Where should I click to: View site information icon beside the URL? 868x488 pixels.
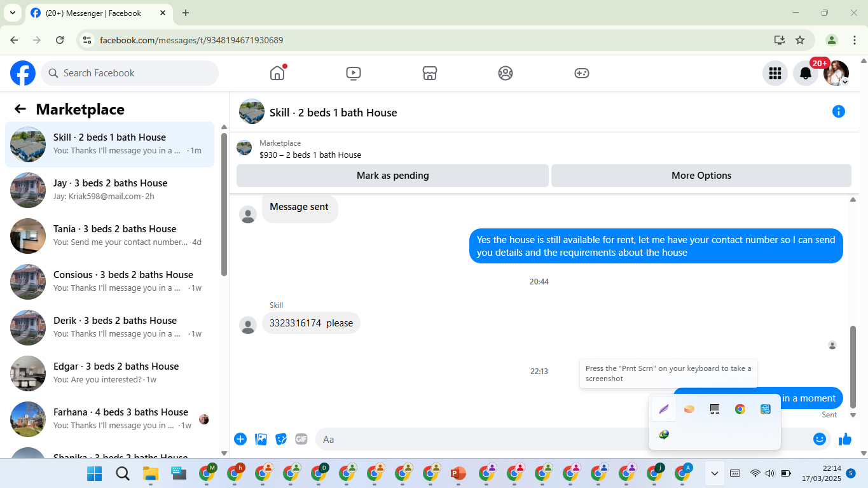(88, 40)
